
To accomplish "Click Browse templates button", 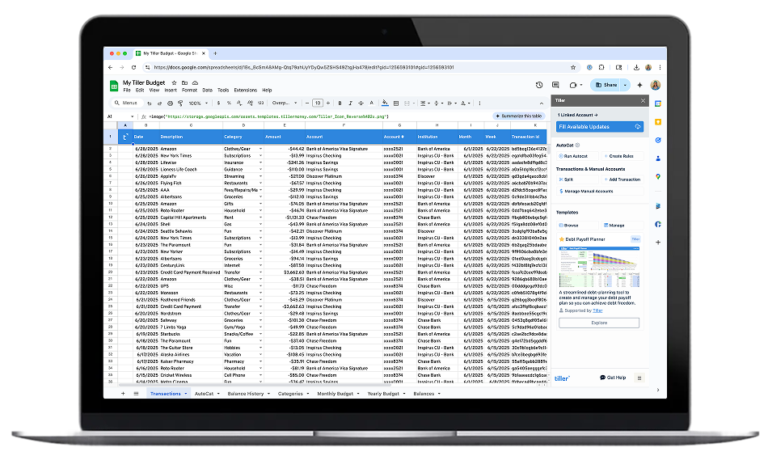I will point(577,225).
